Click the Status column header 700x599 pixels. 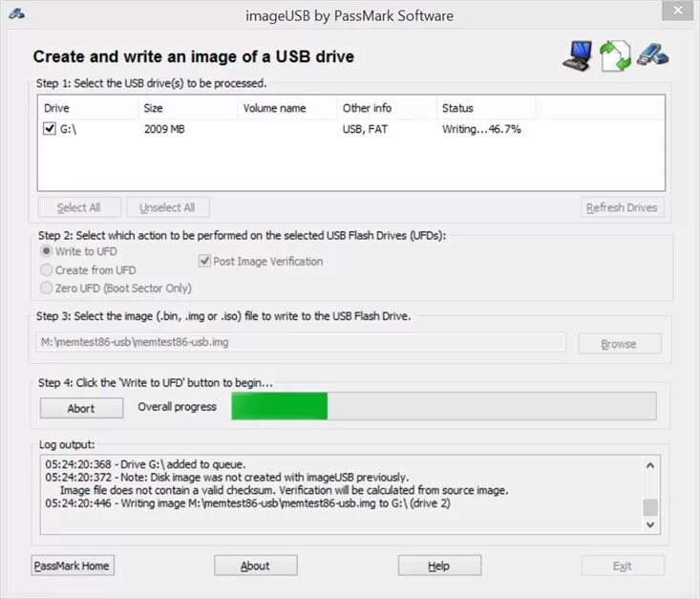tap(486, 108)
